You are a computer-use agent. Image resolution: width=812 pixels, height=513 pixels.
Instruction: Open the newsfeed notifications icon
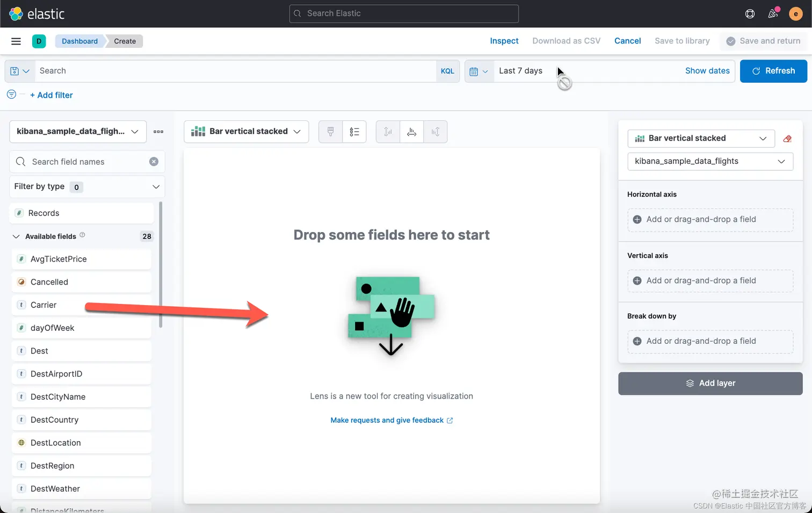[773, 13]
